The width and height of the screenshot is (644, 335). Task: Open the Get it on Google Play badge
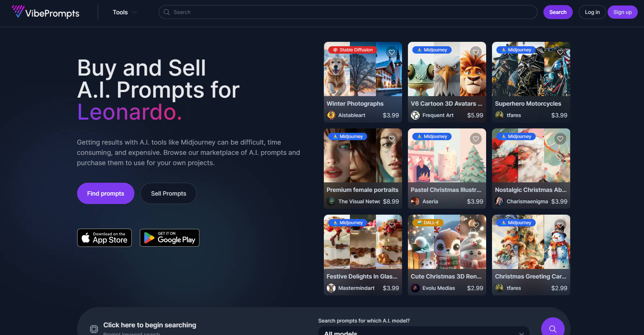coord(170,238)
